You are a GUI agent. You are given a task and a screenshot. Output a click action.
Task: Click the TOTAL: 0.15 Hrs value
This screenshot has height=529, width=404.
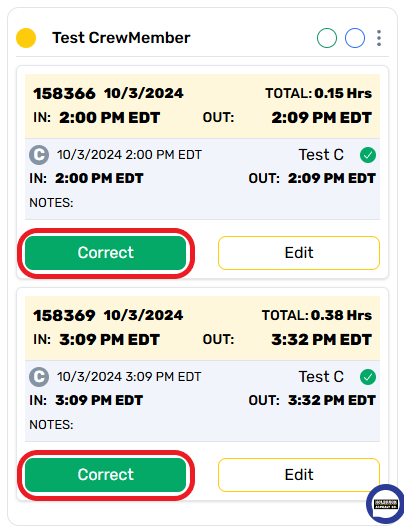click(318, 93)
